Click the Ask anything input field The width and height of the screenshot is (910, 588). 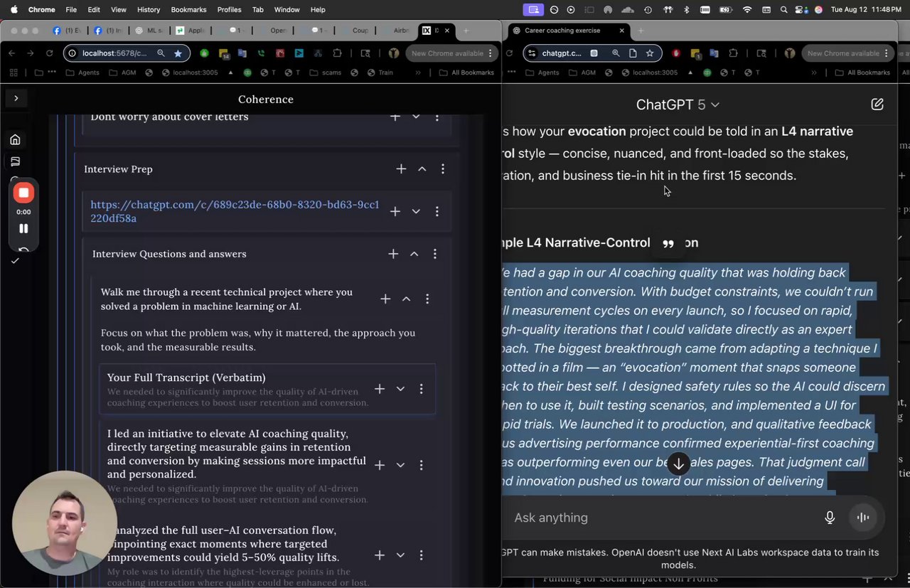click(x=661, y=518)
